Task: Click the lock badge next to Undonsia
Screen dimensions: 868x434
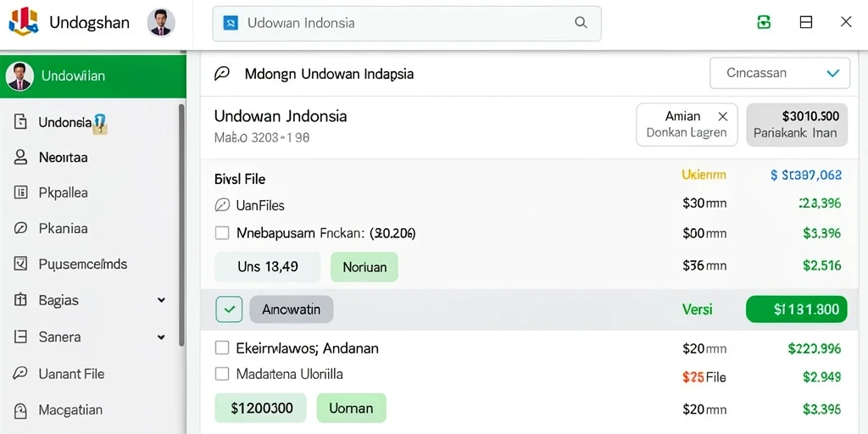Action: point(100,125)
